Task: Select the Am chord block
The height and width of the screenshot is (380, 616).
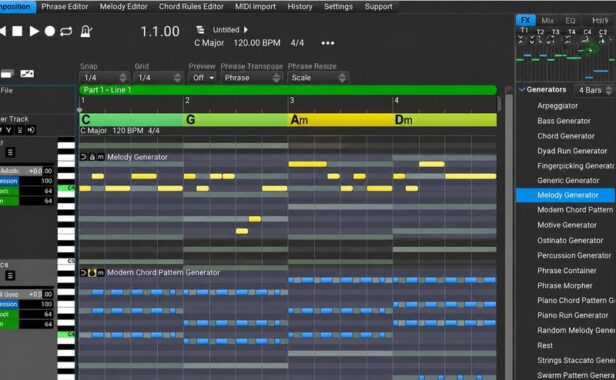Action: coord(340,120)
